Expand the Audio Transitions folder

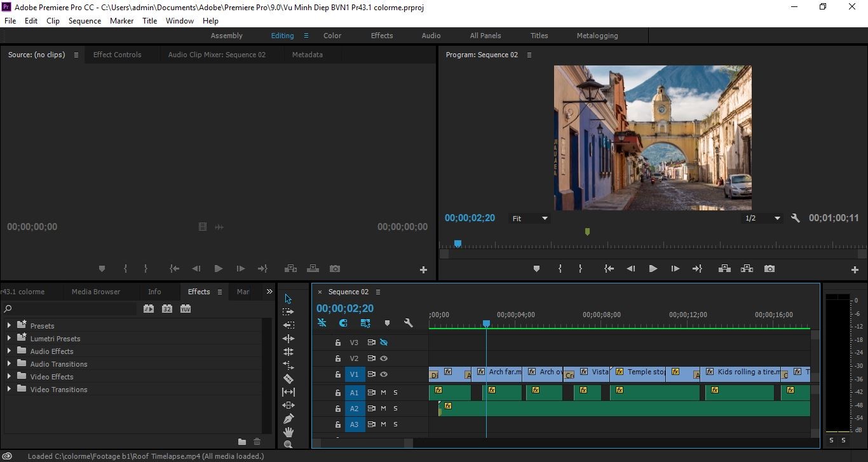(9, 364)
